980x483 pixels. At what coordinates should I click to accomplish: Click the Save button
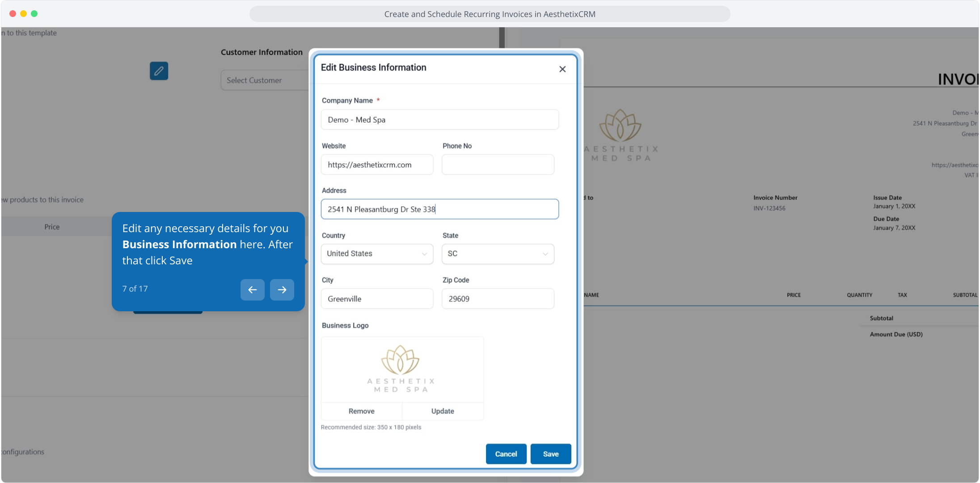click(550, 454)
